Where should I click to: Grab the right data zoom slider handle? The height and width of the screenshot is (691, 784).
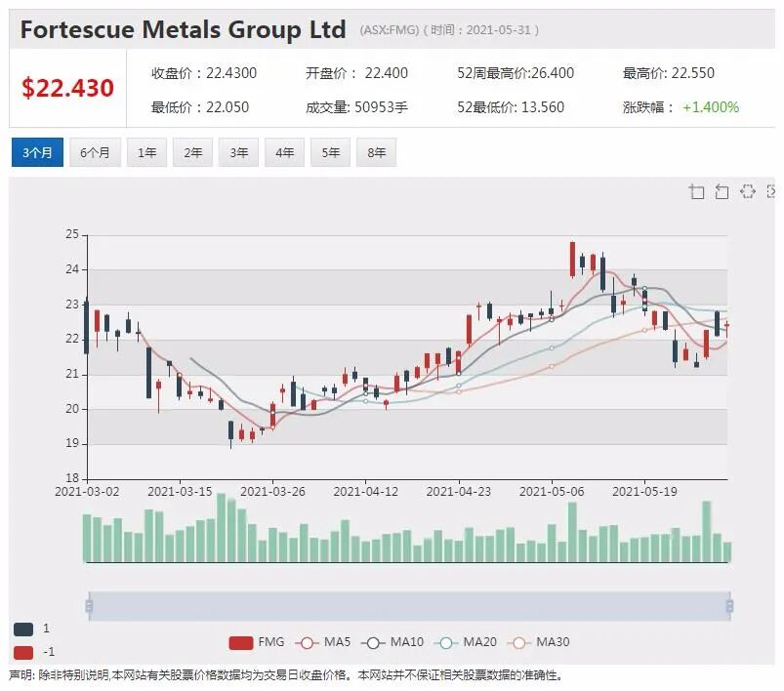[729, 606]
